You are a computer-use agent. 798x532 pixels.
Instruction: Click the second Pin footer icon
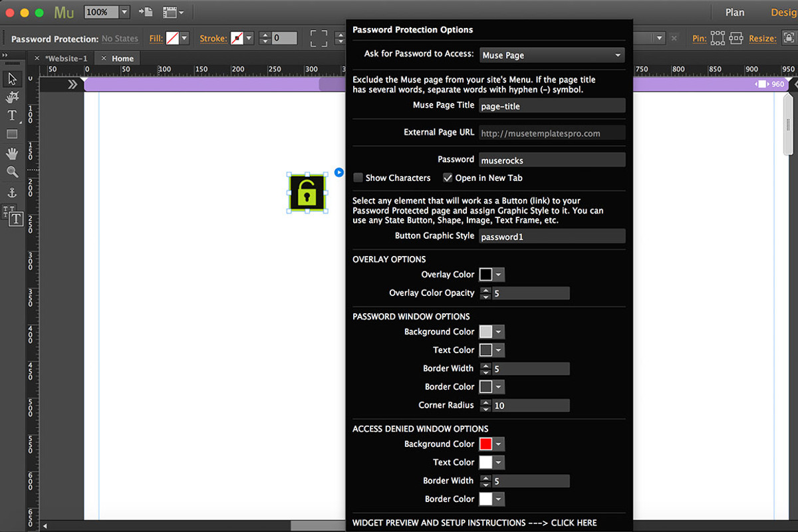[x=736, y=38]
